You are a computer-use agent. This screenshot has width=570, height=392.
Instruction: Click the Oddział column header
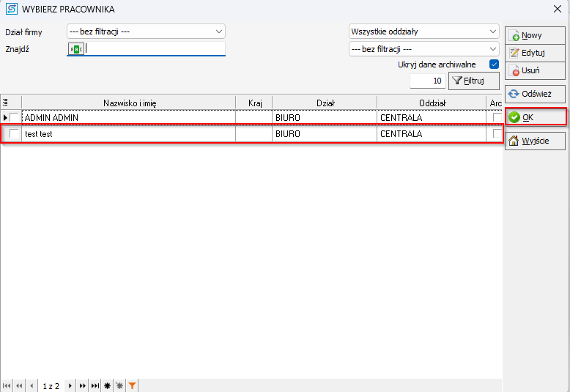tap(431, 103)
